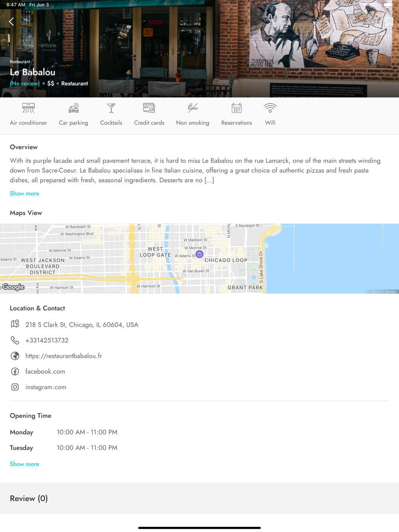This screenshot has width=399, height=532.
Task: Tap the Car parking amenity icon
Action: (73, 108)
